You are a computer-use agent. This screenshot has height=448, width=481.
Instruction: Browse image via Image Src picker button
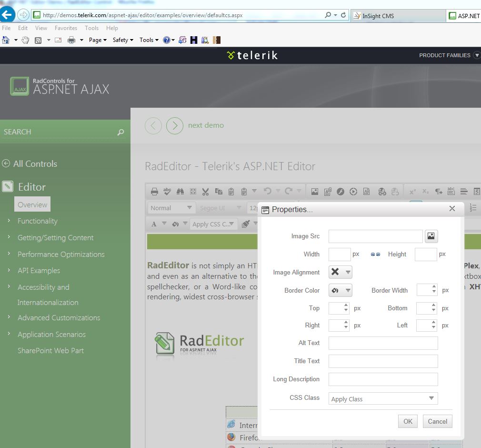(x=431, y=236)
